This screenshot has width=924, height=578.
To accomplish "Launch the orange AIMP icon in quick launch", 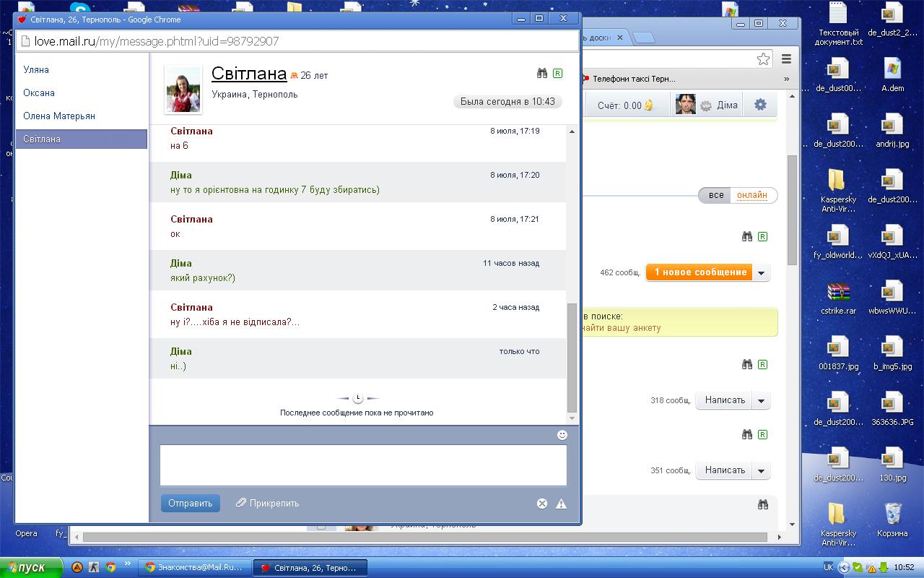I will pos(76,567).
